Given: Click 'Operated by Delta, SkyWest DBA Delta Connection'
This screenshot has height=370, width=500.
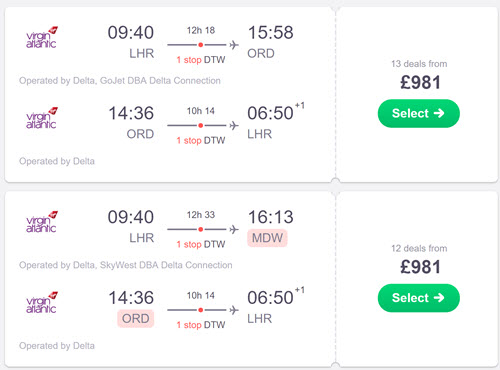Looking at the screenshot, I should tap(126, 265).
